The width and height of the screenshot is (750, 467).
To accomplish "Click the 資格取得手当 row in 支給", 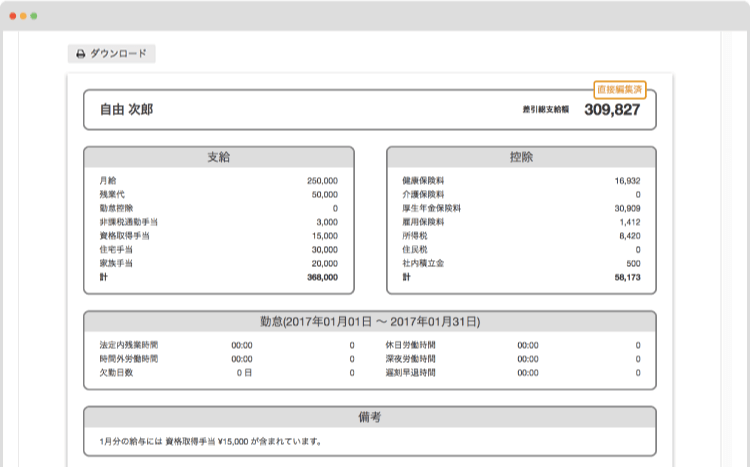I will coord(123,236).
